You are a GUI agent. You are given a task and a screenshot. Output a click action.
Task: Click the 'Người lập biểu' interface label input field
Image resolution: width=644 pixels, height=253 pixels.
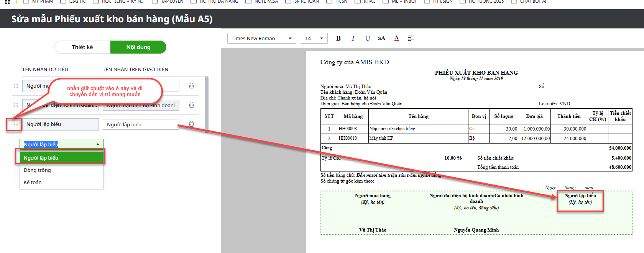pyautogui.click(x=140, y=124)
